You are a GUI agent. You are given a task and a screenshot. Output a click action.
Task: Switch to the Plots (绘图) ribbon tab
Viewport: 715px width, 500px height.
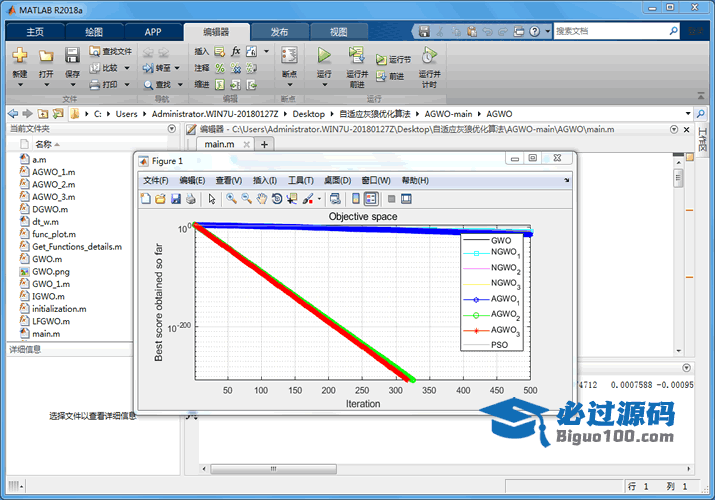94,32
